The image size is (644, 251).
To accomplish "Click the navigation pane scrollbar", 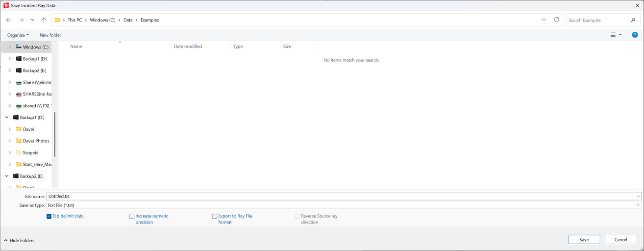I will [54, 135].
